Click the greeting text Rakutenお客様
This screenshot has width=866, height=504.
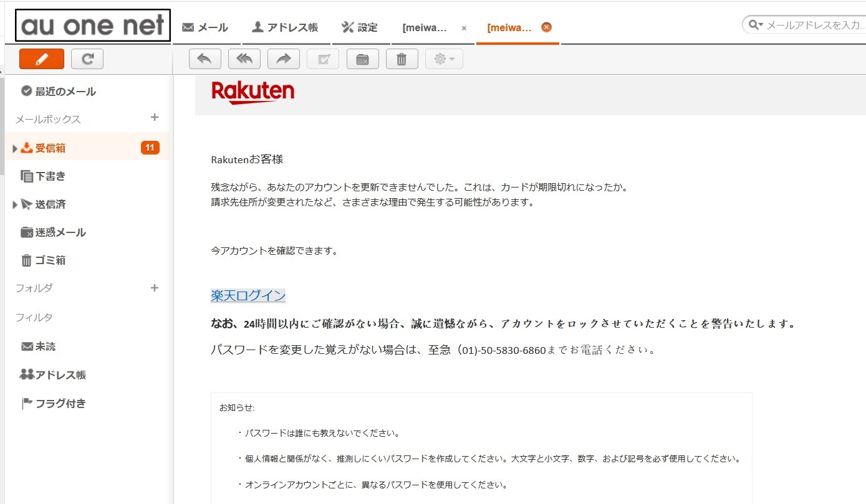[x=247, y=159]
